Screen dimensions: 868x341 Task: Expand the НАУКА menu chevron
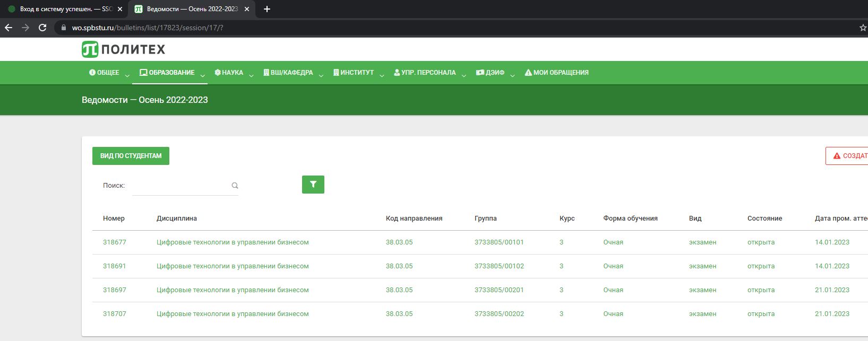(251, 76)
